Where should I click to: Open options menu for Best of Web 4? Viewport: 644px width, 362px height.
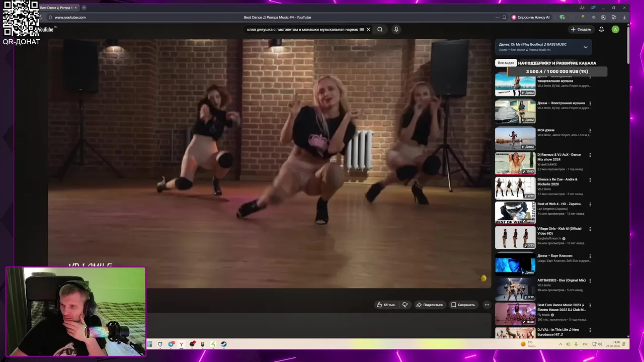pos(590,205)
